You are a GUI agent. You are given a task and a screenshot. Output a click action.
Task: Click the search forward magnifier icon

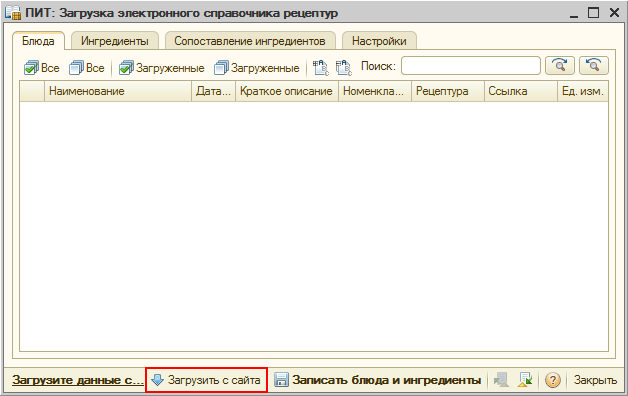(x=560, y=65)
